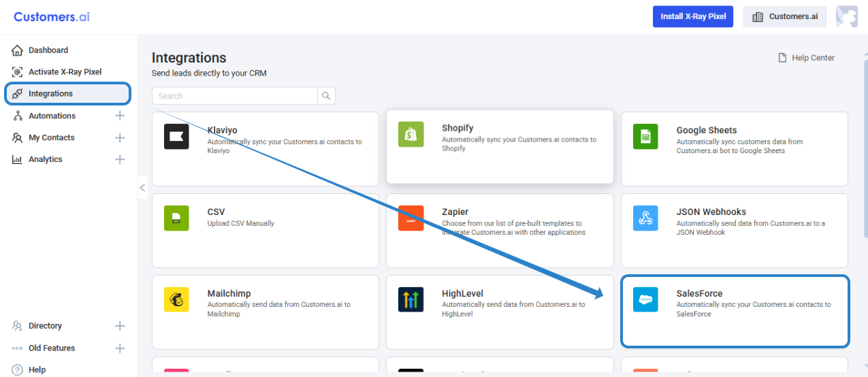Click the CSV file icon
The width and height of the screenshot is (868, 377).
(176, 218)
